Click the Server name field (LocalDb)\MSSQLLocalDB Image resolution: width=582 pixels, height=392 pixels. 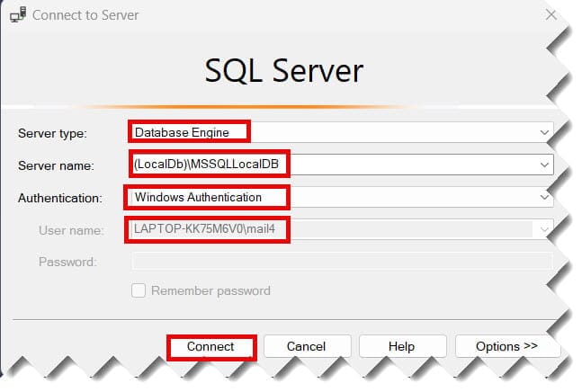pyautogui.click(x=342, y=165)
